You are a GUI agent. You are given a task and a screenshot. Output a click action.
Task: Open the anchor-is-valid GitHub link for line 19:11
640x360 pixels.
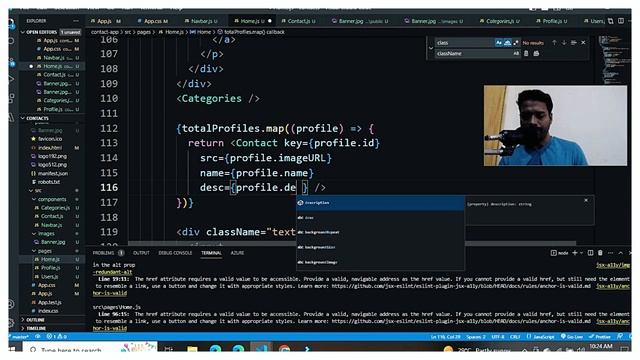(461, 286)
